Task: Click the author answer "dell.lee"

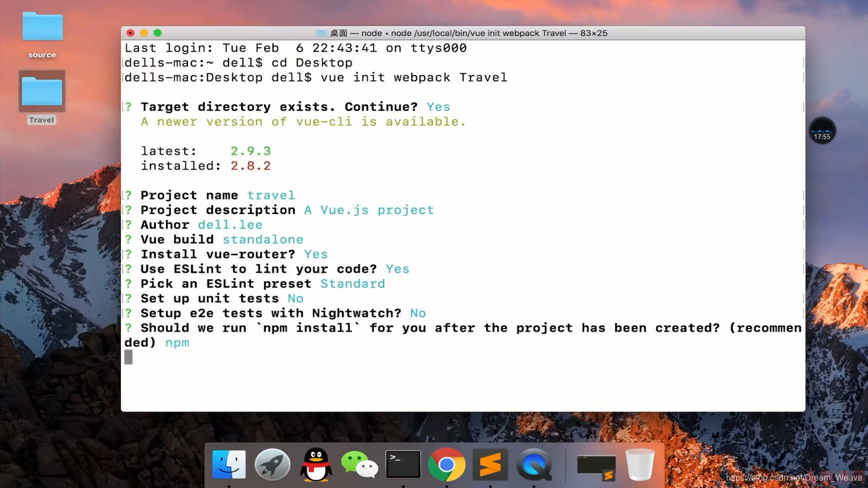Action: (x=230, y=225)
